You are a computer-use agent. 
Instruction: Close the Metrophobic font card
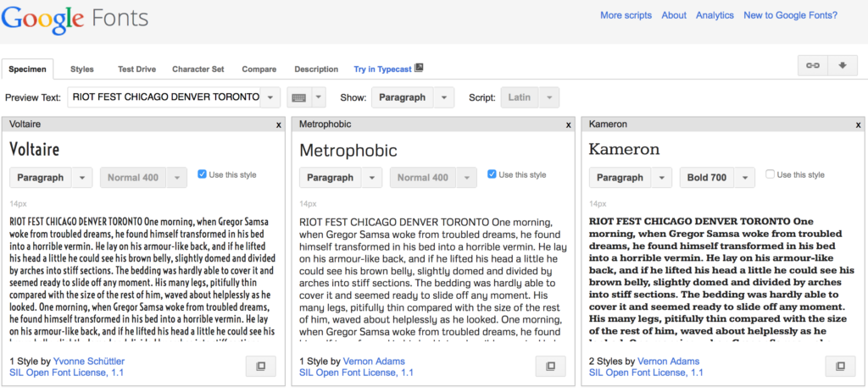click(x=568, y=125)
